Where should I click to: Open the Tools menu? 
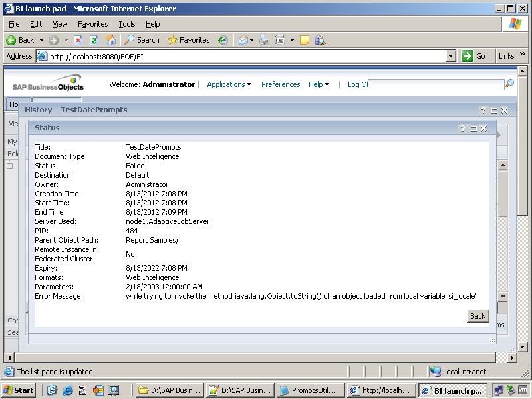tap(127, 24)
